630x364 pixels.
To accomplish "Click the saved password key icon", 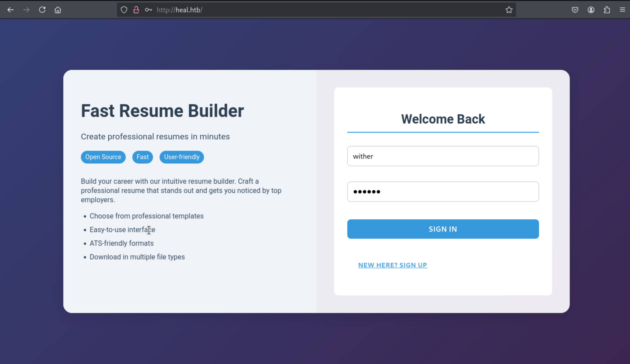I will pos(148,10).
